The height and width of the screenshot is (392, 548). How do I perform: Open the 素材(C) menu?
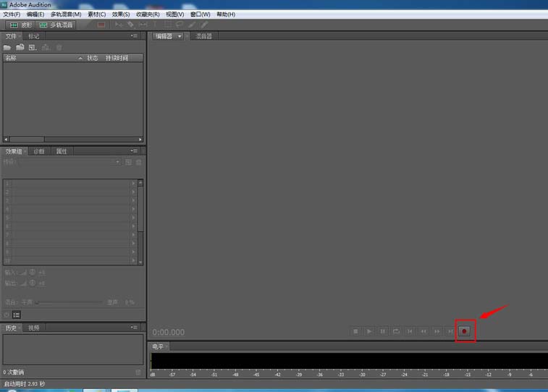pyautogui.click(x=96, y=14)
